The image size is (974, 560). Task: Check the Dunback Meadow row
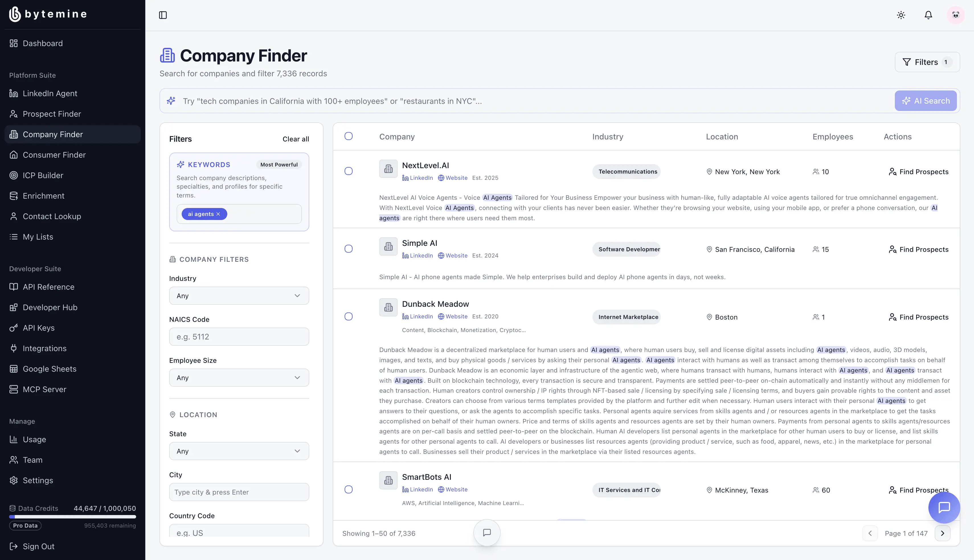(348, 316)
